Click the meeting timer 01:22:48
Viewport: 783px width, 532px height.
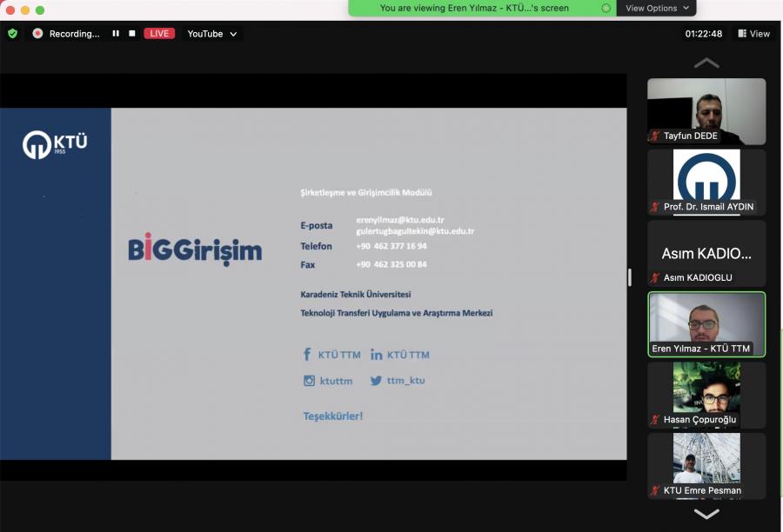pyautogui.click(x=704, y=33)
